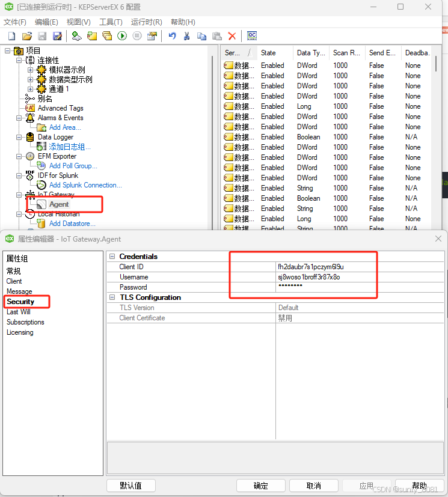Image resolution: width=448 pixels, height=497 pixels.
Task: Open the 文件(F) menu
Action: (14, 22)
